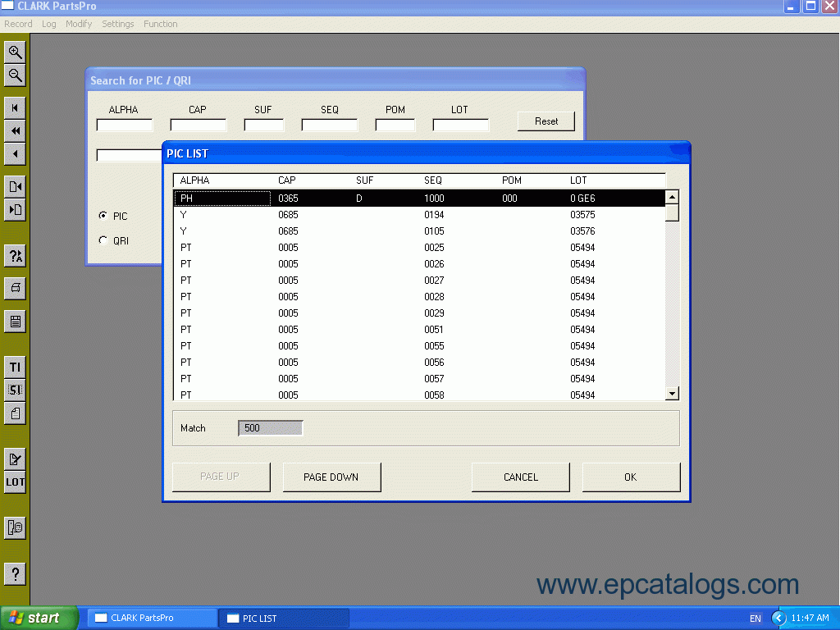The height and width of the screenshot is (630, 840).
Task: Click the list scrollbar down arrow
Action: click(672, 394)
